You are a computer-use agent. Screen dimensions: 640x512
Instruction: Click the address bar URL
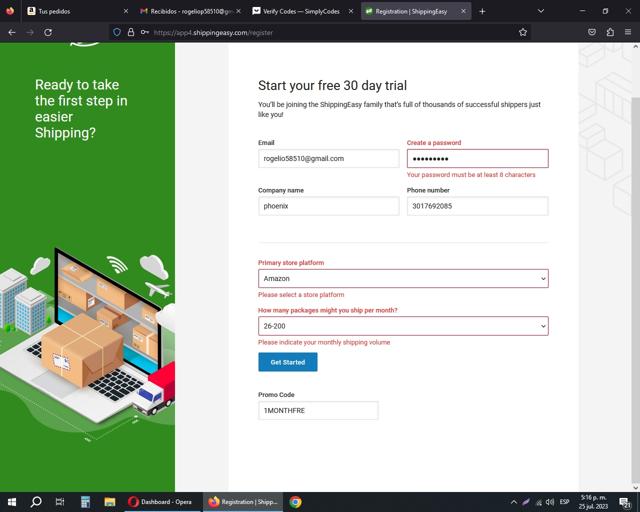pos(213,33)
